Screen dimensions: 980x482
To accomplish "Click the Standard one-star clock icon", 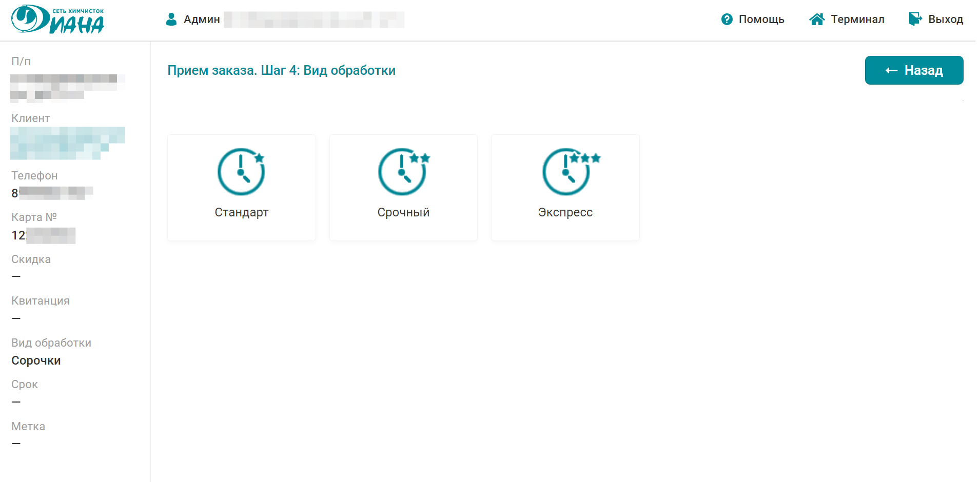I will click(241, 172).
